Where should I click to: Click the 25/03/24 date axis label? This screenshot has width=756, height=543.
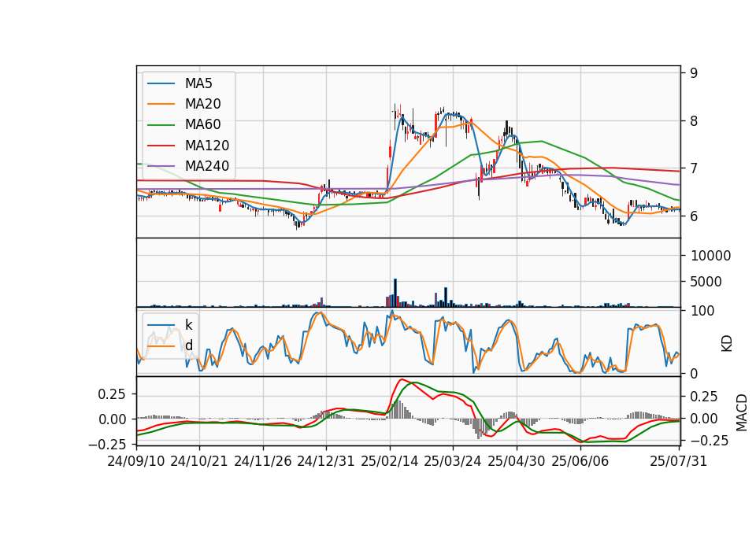pyautogui.click(x=453, y=461)
